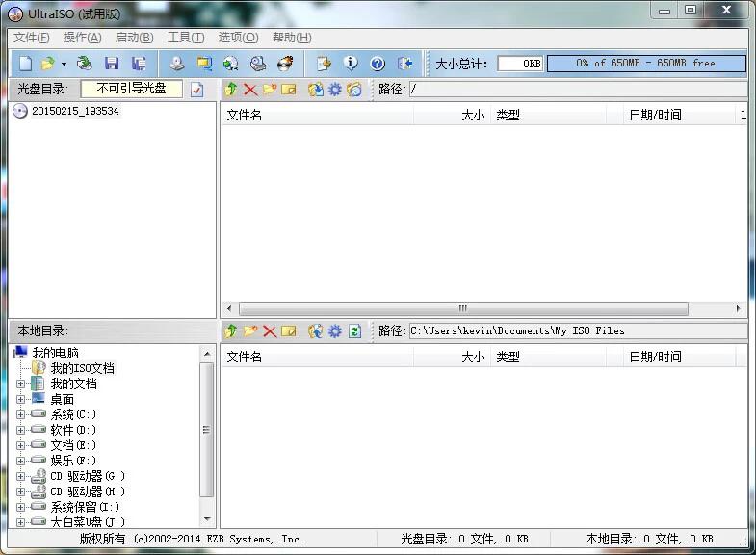Expand the CD 驱动器(G:) node

20,476
